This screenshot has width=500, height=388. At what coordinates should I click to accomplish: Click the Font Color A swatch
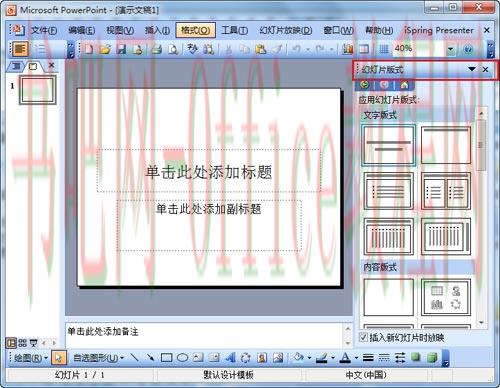pyautogui.click(x=345, y=358)
